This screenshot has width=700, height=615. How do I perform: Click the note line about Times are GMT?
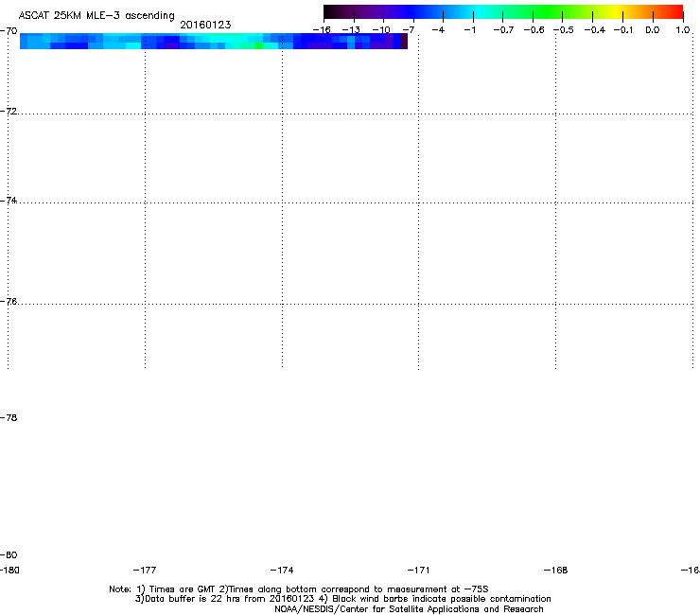(x=299, y=589)
